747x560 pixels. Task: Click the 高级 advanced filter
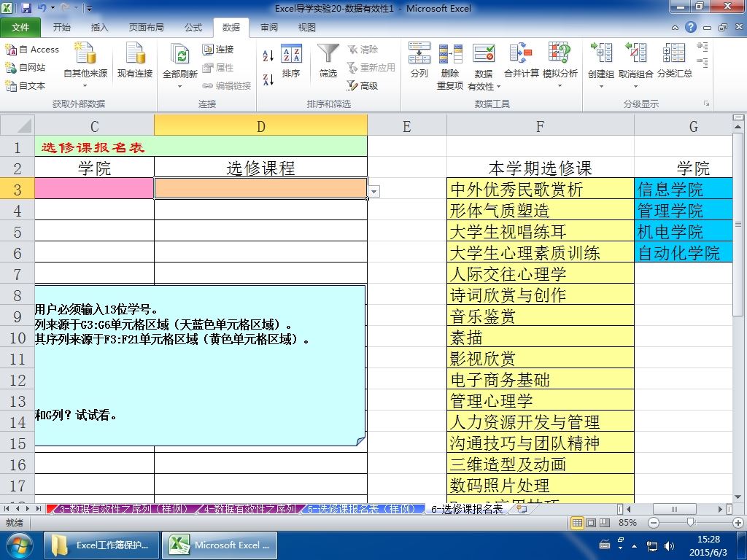(x=363, y=86)
